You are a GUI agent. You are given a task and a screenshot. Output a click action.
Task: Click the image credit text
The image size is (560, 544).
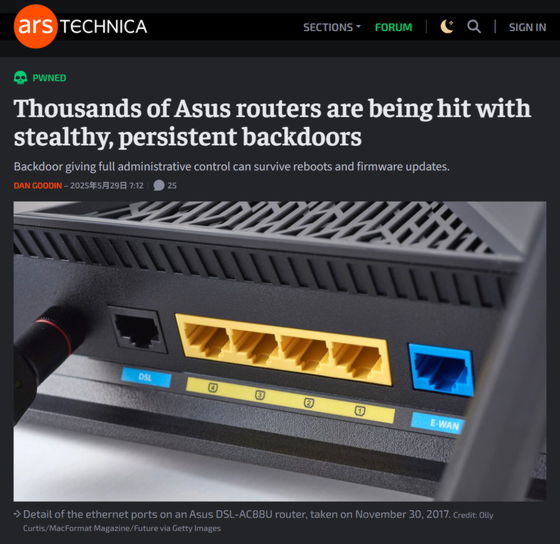pos(258,521)
